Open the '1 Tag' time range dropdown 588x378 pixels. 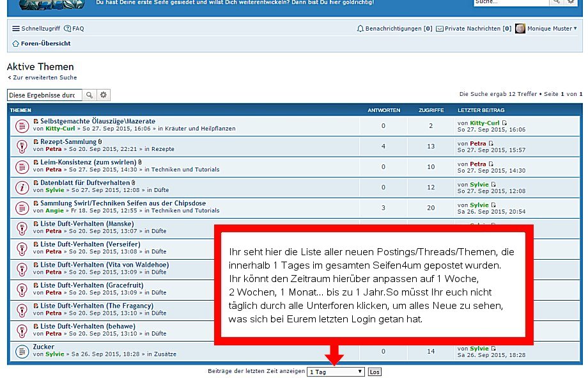[336, 372]
